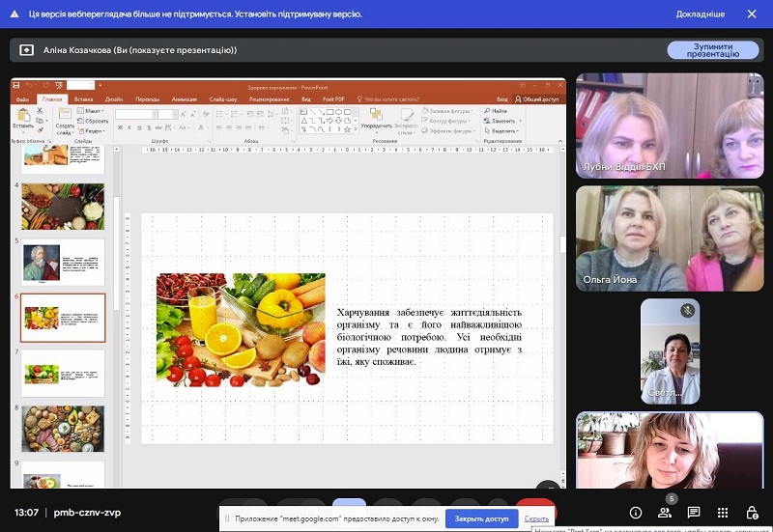Screen dimensions: 773x532
Task: Click the Скрыть link in sharing bar
Action: (x=536, y=518)
